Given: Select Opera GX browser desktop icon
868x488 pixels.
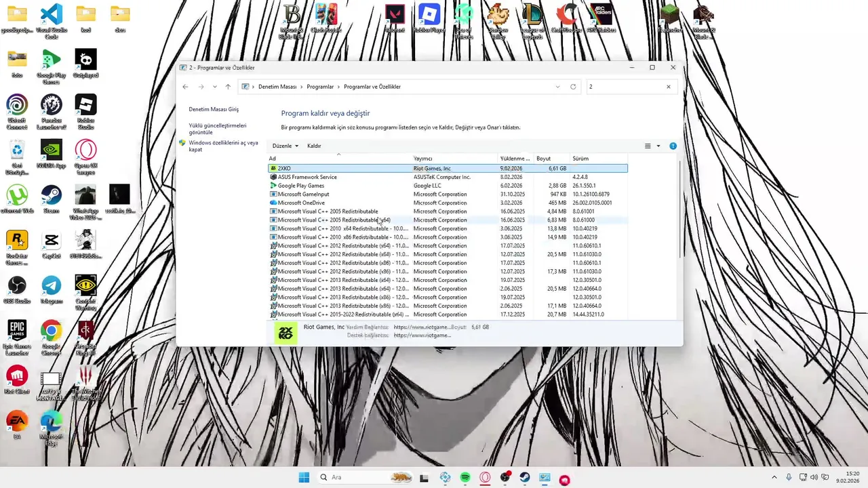Looking at the screenshot, I should click(x=85, y=157).
